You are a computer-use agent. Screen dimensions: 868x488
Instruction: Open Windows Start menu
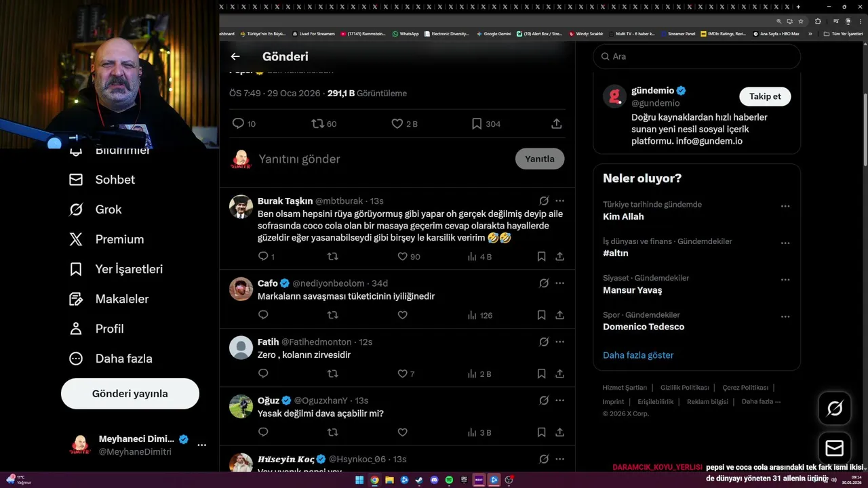[359, 480]
